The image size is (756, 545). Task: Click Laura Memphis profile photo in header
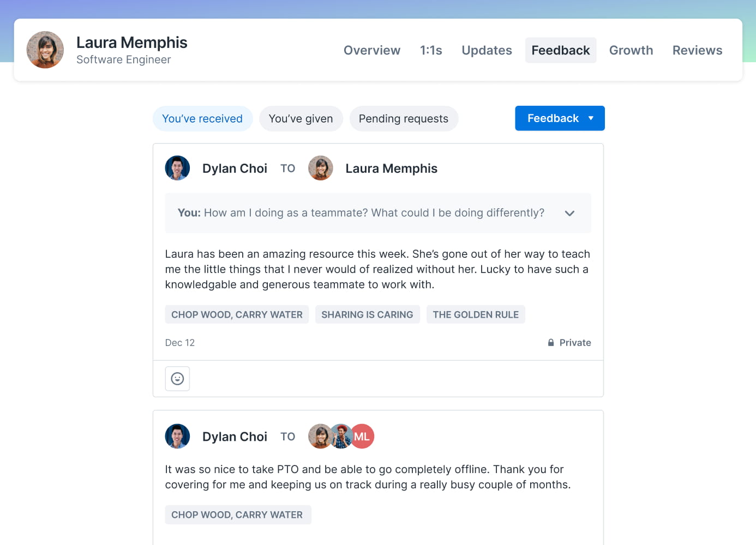[45, 50]
